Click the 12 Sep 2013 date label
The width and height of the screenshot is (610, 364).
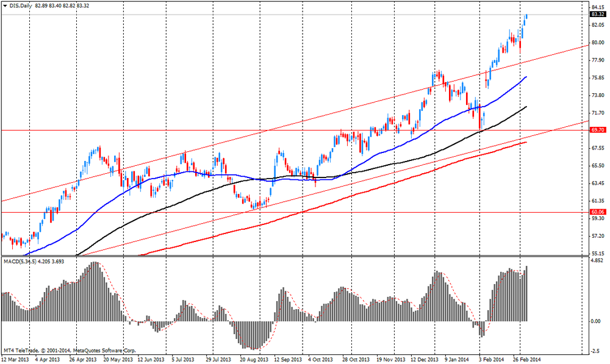[x=288, y=359]
